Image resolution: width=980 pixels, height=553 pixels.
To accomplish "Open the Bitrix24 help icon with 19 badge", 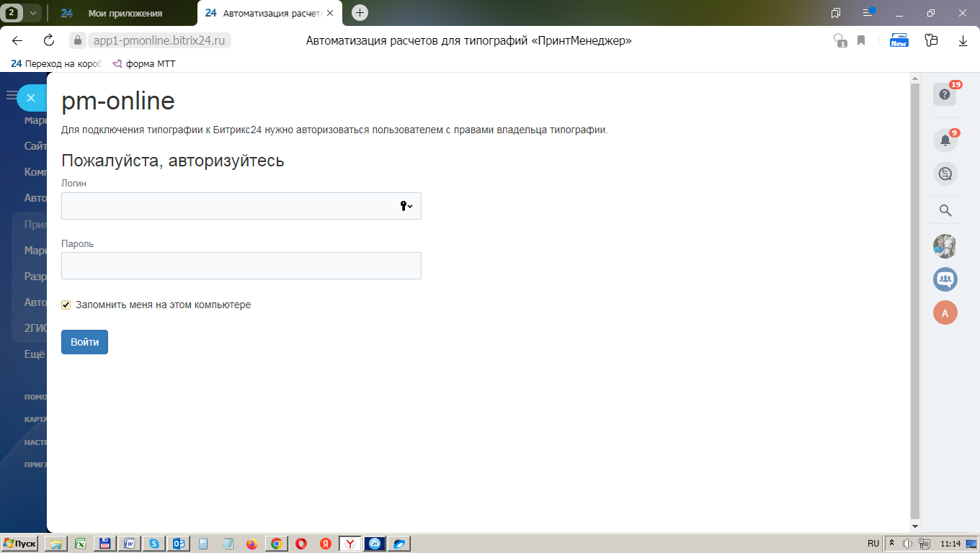I will (945, 94).
